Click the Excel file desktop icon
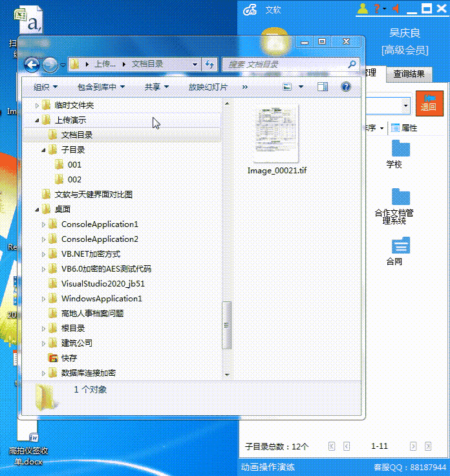Screen dimensions: 450x476 [x=29, y=20]
